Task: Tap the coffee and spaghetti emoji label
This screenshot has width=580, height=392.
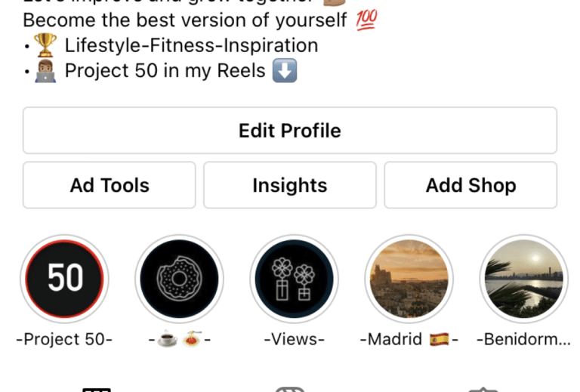Action: (x=180, y=339)
